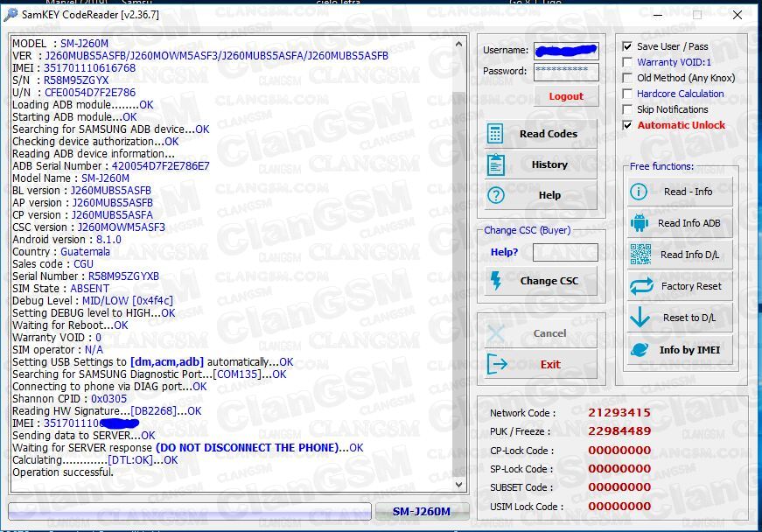This screenshot has height=532, width=762.
Task: Open the History button label
Action: click(549, 164)
